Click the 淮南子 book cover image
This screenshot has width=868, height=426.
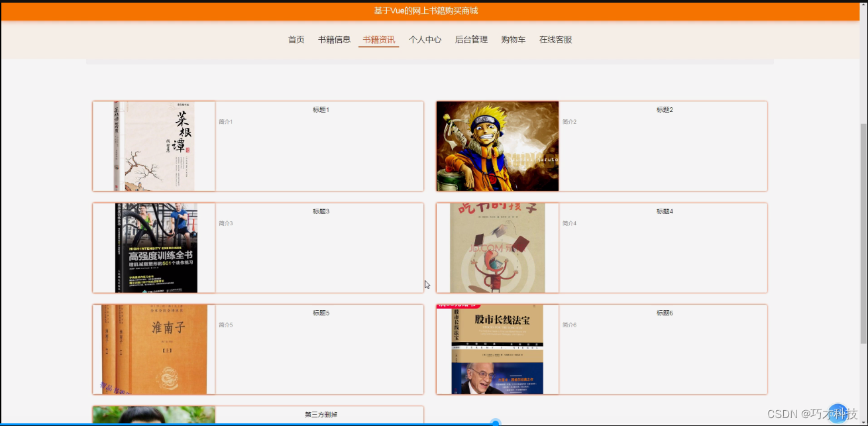point(154,349)
